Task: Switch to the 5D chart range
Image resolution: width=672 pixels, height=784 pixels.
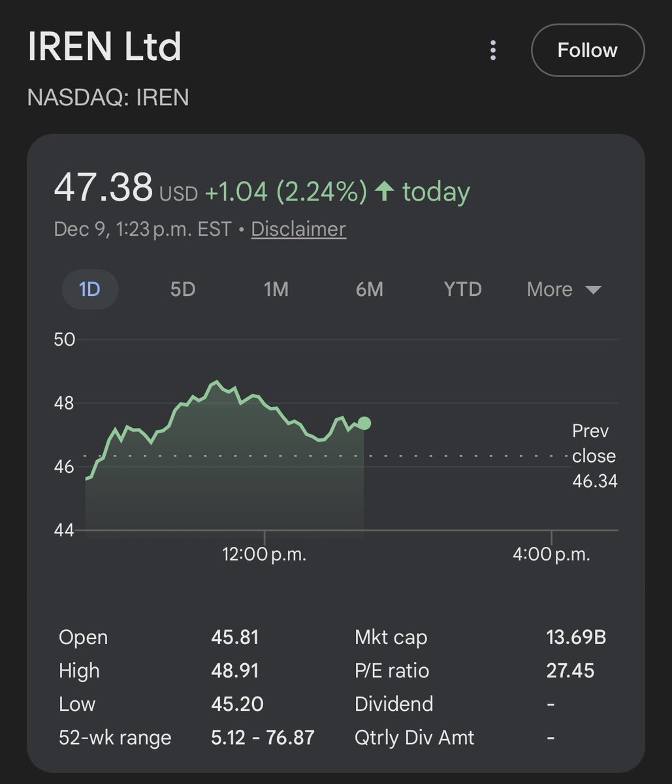Action: click(x=183, y=289)
